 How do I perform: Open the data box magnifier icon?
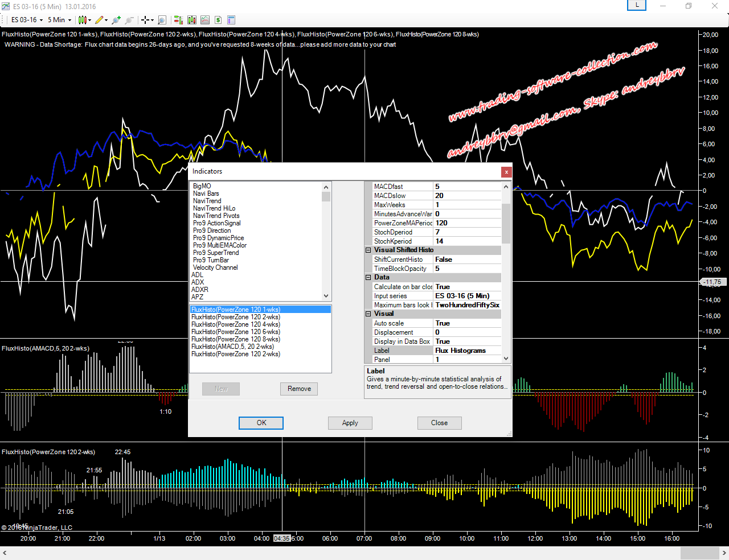pyautogui.click(x=162, y=20)
